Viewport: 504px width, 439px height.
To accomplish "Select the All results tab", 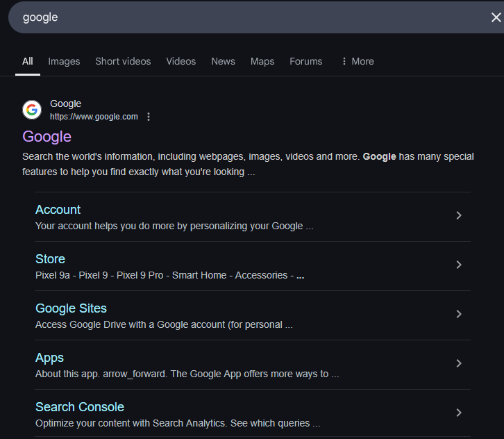I will [28, 61].
